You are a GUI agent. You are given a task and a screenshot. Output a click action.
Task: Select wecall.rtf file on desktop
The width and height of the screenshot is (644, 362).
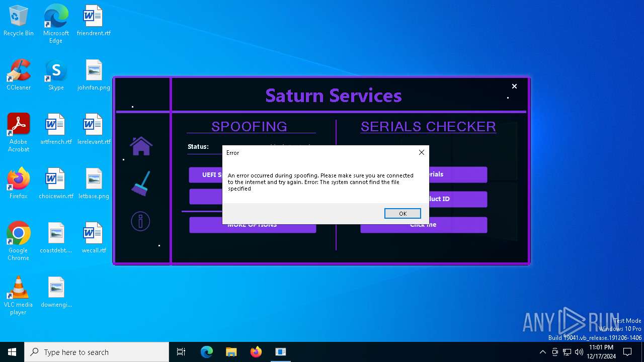point(94,238)
